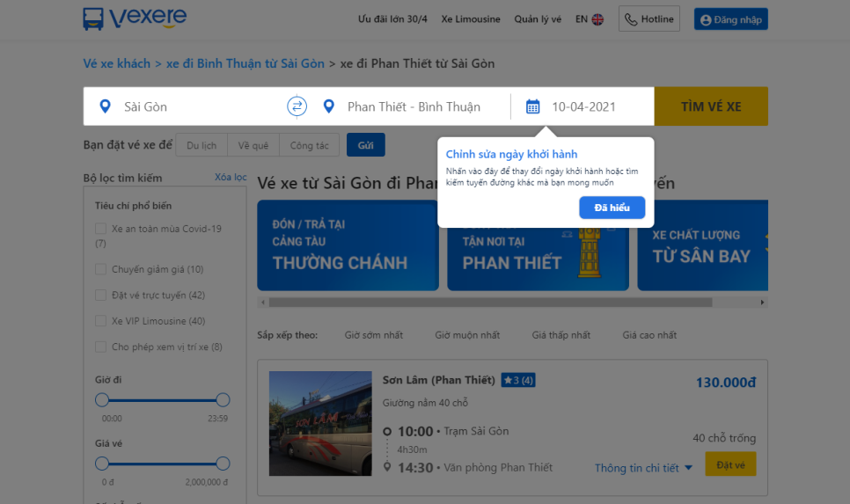The image size is (850, 504).
Task: Click the Đón/Trả tại cảng tàu Thường Chánh banner
Action: 348,245
